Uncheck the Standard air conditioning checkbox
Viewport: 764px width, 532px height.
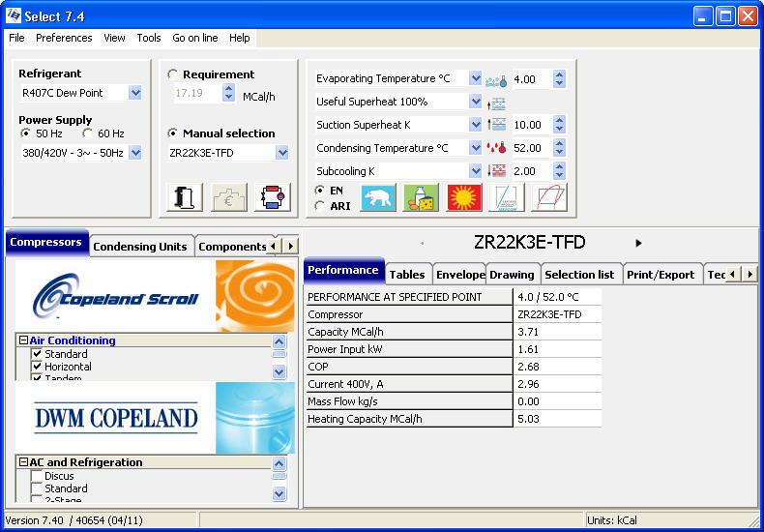(x=37, y=354)
